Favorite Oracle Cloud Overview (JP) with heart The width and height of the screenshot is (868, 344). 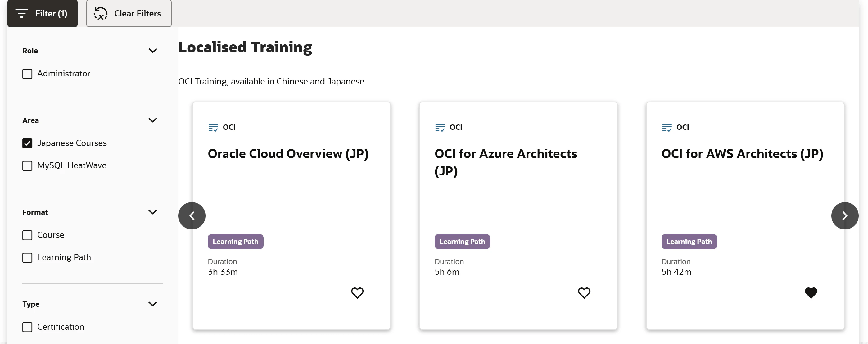point(357,293)
